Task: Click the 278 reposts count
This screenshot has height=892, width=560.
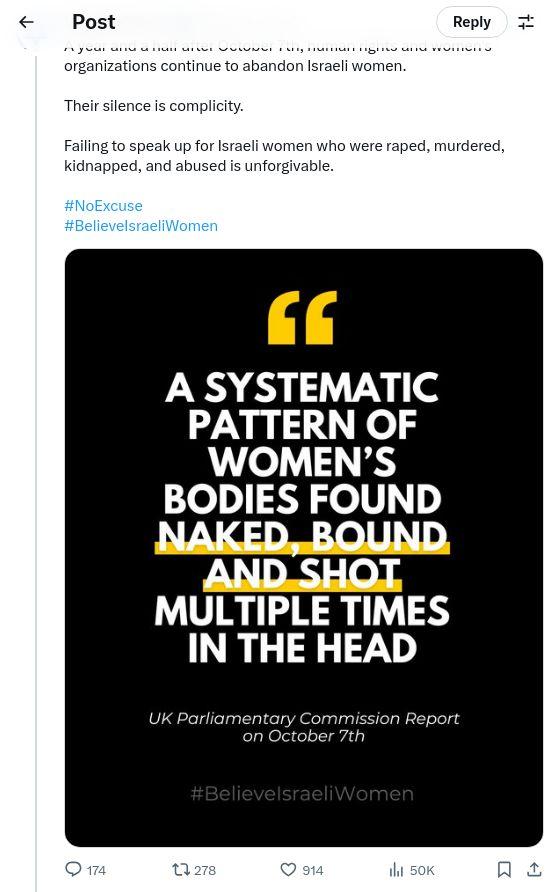Action: 205,870
